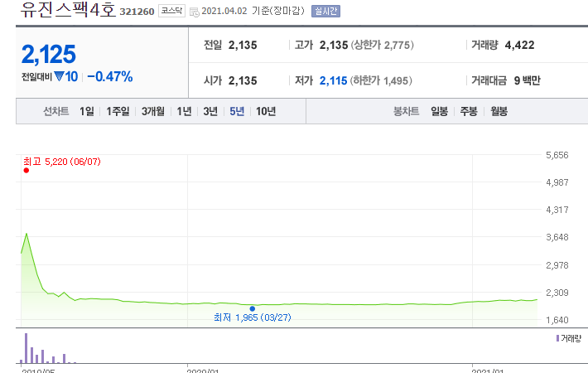Click the 2,309 price axis label
The width and height of the screenshot is (588, 373).
(x=557, y=293)
